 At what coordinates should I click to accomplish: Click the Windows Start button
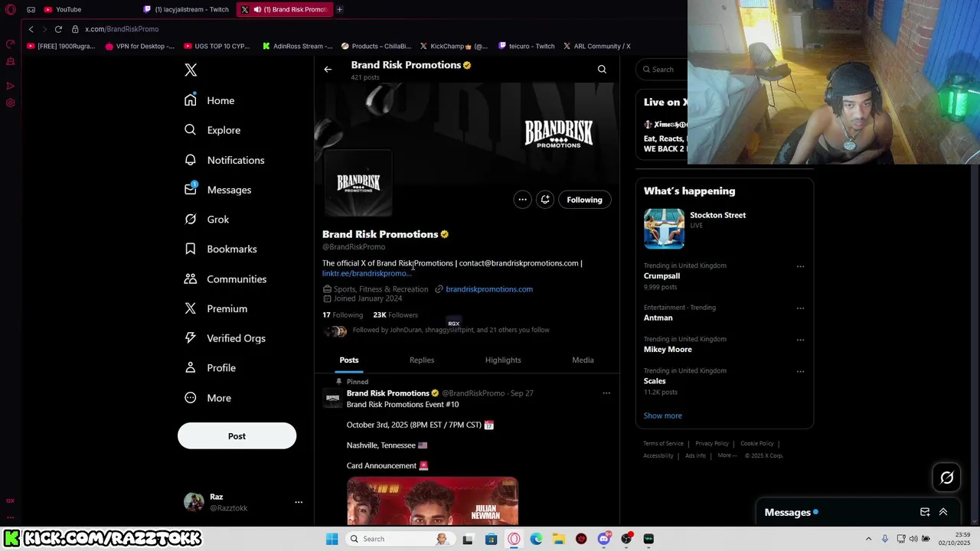pos(332,539)
